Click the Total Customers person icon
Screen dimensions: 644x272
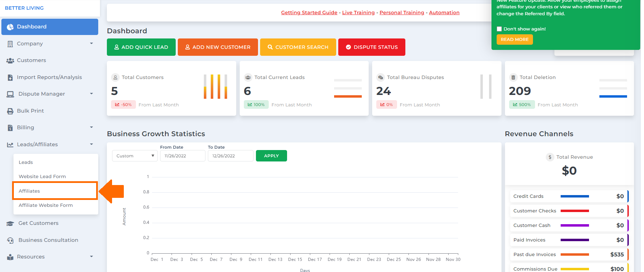(x=115, y=78)
